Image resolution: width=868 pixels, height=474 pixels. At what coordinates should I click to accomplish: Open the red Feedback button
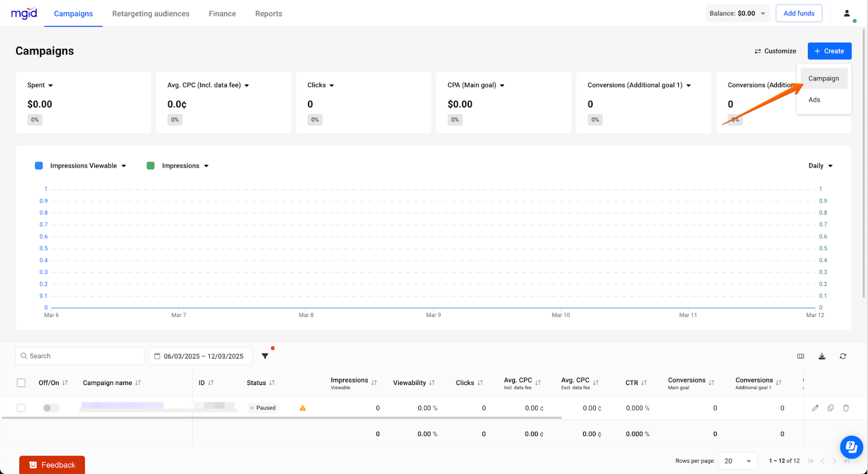point(52,465)
